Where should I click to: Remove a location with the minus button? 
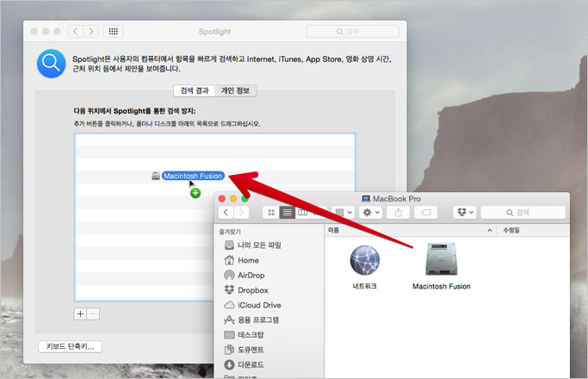[93, 314]
